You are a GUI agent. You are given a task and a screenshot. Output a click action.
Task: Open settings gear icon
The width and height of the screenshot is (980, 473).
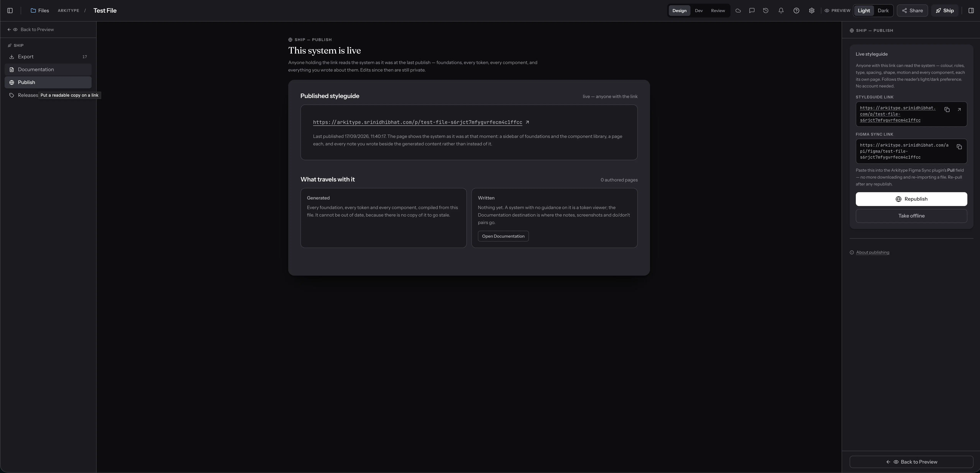tap(812, 11)
